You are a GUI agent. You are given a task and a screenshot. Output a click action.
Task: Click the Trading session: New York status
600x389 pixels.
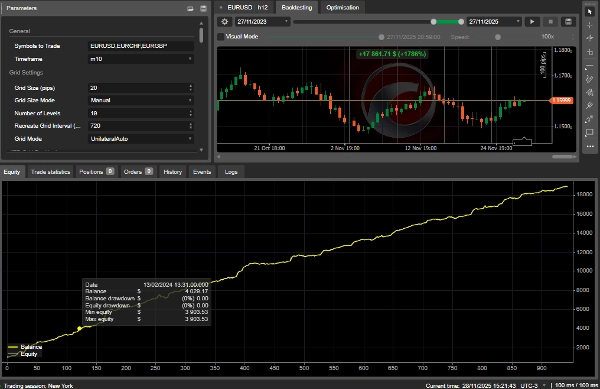38,386
